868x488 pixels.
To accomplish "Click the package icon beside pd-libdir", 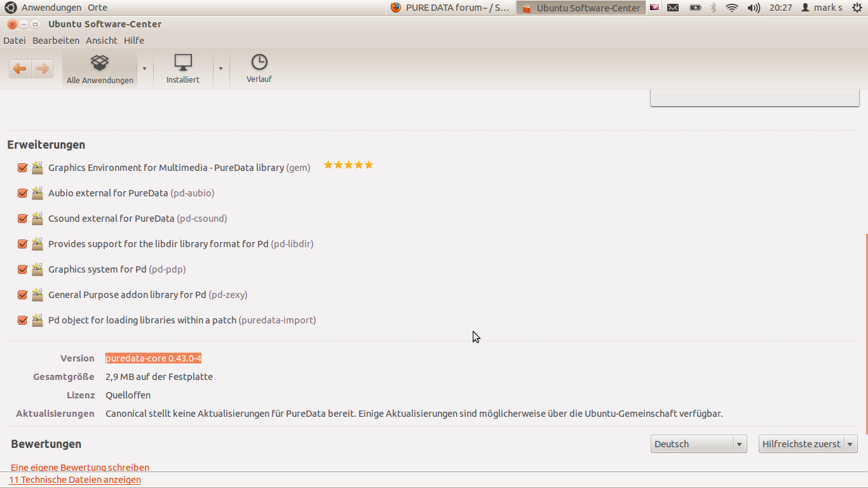I will click(x=37, y=243).
